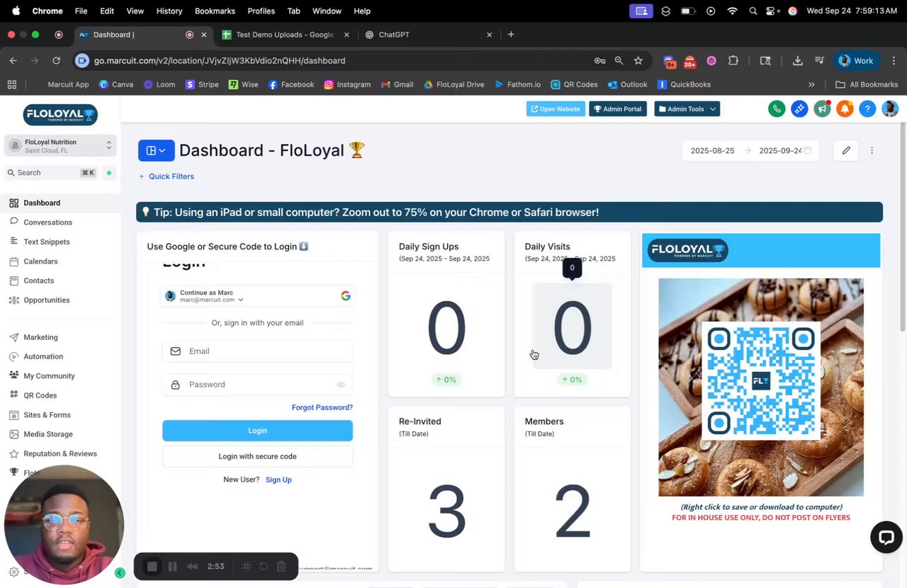This screenshot has width=907, height=588.
Task: Open Reputation & Reviews in the sidebar
Action: pos(60,453)
